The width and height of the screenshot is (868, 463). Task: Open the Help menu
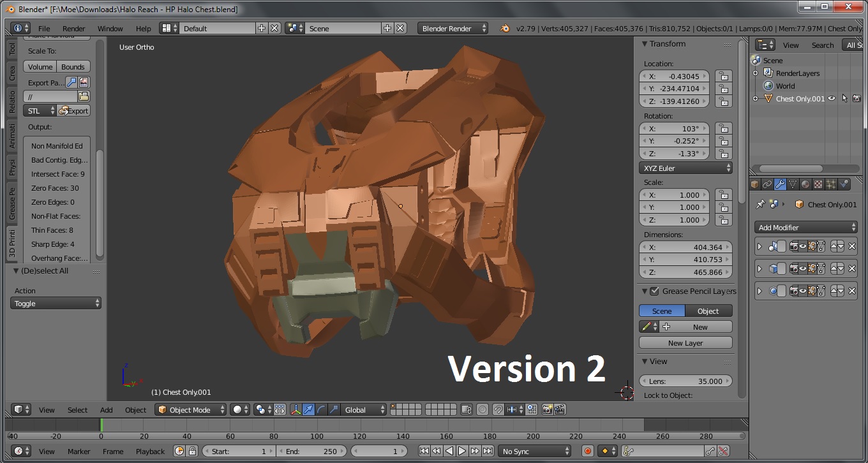pyautogui.click(x=144, y=28)
